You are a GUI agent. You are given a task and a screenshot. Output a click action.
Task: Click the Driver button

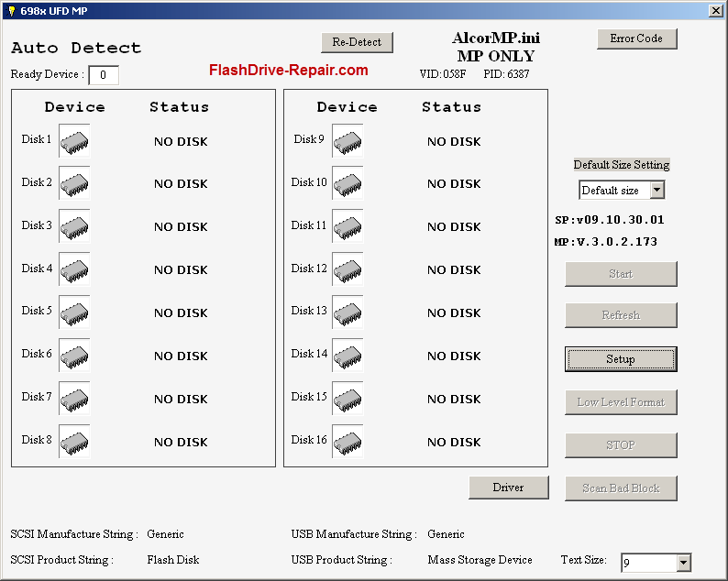coord(508,488)
